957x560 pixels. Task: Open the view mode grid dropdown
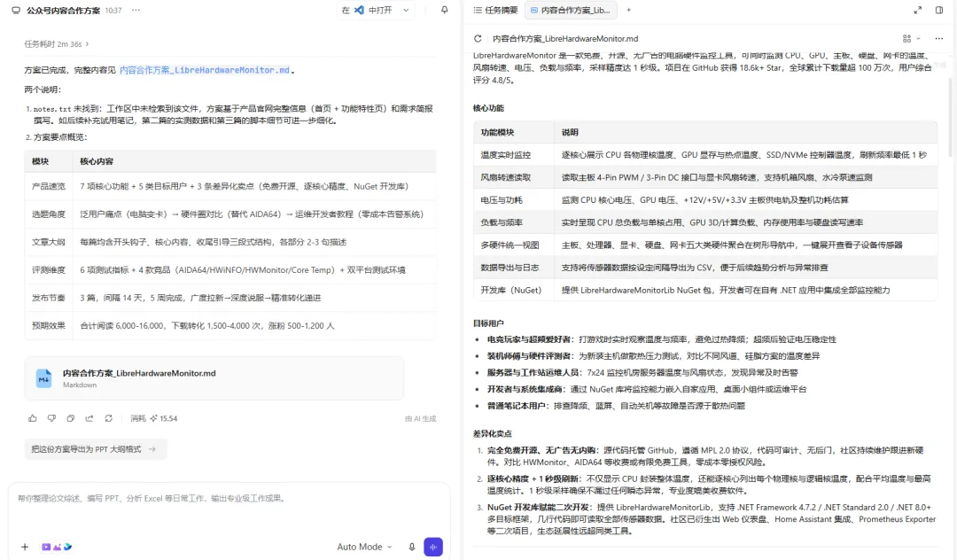911,38
